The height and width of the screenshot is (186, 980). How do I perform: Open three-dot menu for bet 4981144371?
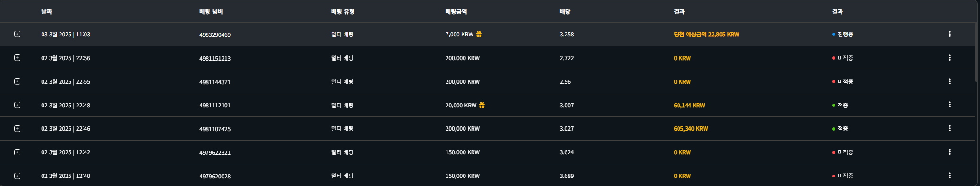pos(949,81)
